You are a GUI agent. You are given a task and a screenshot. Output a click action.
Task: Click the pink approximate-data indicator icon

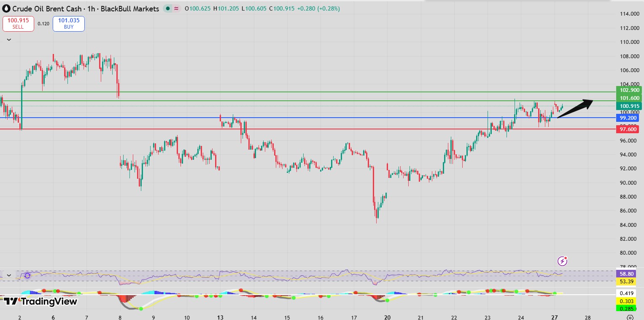pos(176,8)
